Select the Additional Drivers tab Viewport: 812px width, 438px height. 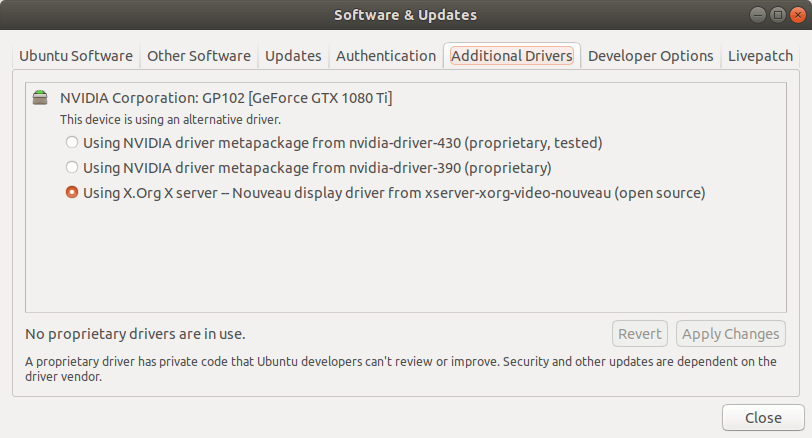pyautogui.click(x=511, y=56)
